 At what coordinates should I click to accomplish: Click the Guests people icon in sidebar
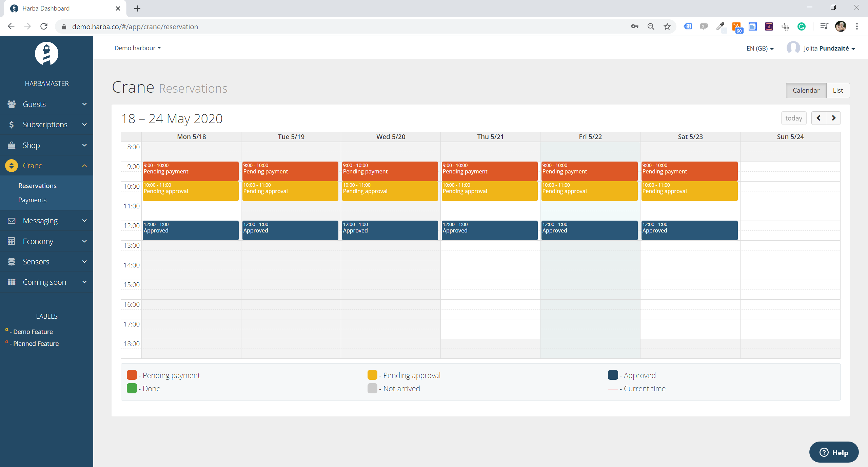(x=12, y=104)
